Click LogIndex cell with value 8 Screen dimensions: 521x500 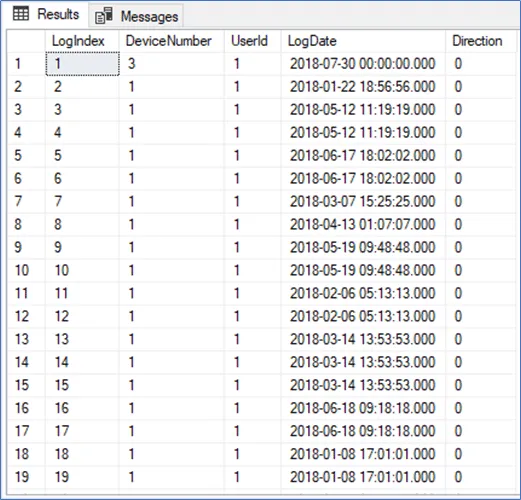82,224
